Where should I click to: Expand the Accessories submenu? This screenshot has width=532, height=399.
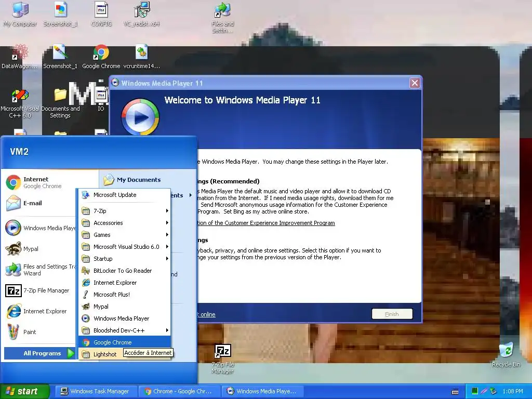(x=125, y=223)
